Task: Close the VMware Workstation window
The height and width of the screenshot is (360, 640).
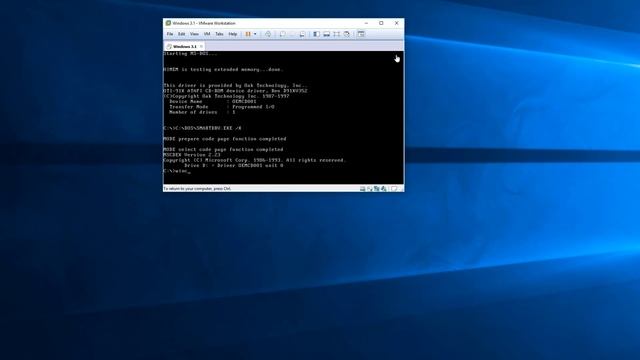Action: click(396, 23)
